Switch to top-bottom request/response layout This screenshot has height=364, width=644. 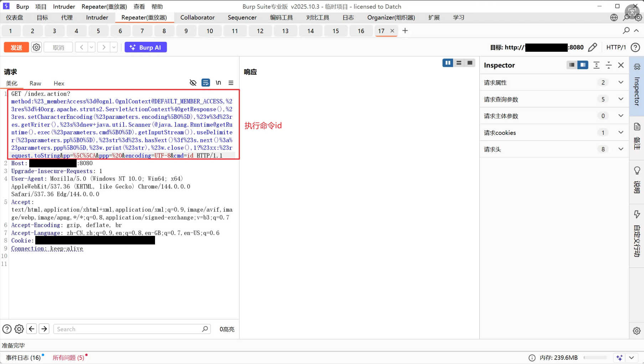click(459, 63)
